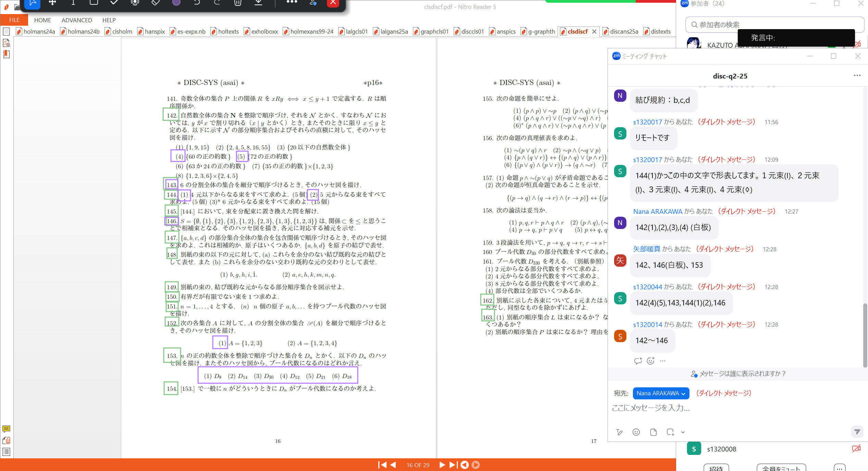This screenshot has height=471, width=868.
Task: Switch to the discans25a document tab
Action: (x=621, y=32)
